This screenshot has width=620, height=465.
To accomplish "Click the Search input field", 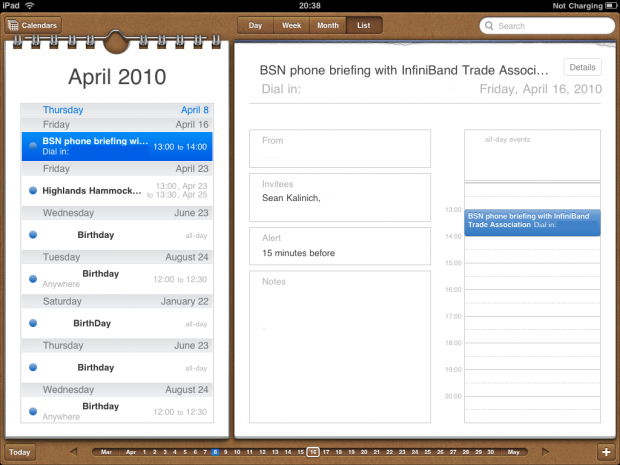I will point(547,26).
